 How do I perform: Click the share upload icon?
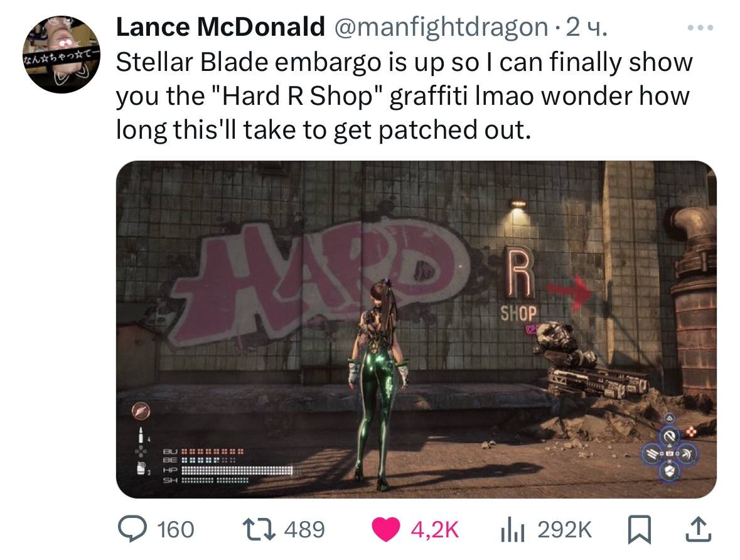point(698,529)
